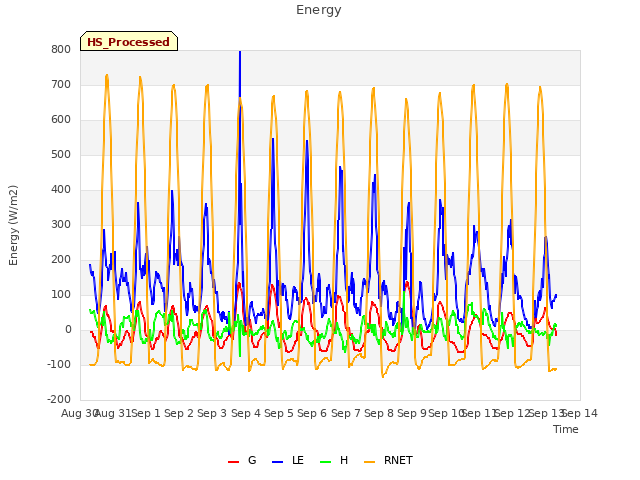Click the Sep 14 x-axis label
This screenshot has height=480, width=640.
click(580, 413)
